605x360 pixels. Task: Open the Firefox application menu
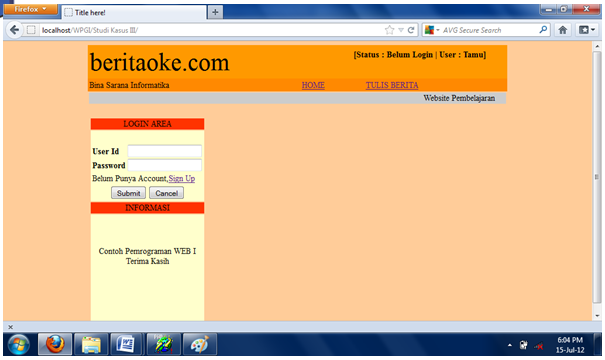pos(30,9)
